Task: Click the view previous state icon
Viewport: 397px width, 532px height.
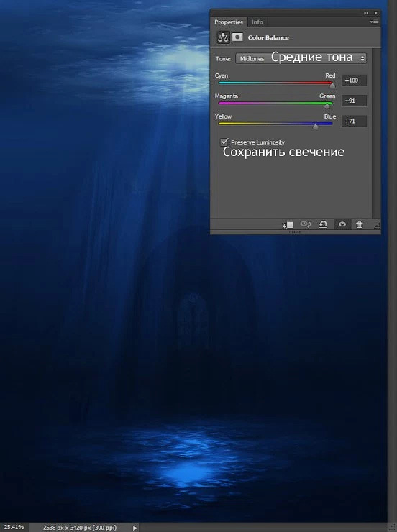Action: [x=306, y=224]
